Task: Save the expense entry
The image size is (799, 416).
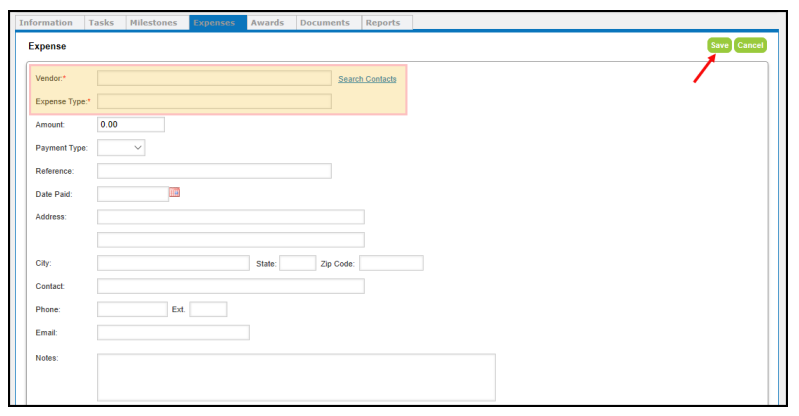Action: (x=719, y=45)
